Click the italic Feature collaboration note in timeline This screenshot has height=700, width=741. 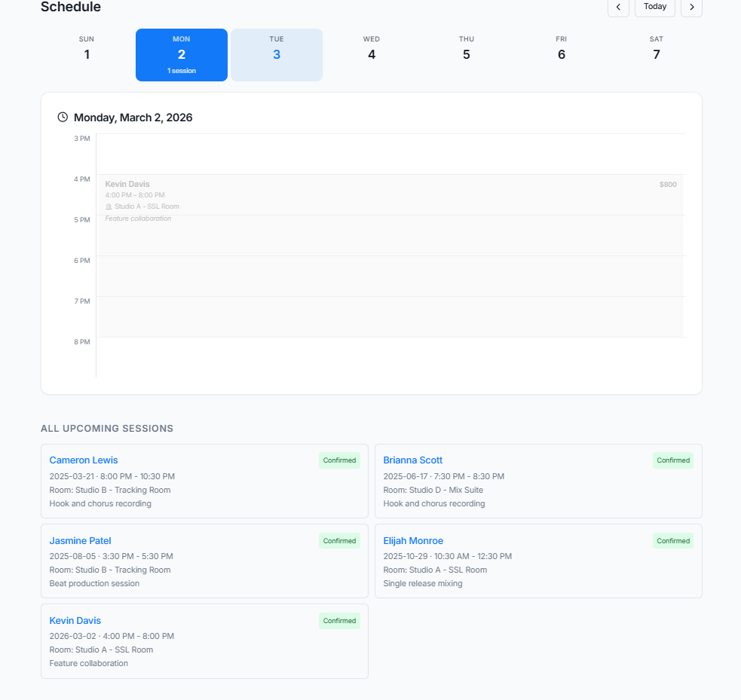coord(138,219)
